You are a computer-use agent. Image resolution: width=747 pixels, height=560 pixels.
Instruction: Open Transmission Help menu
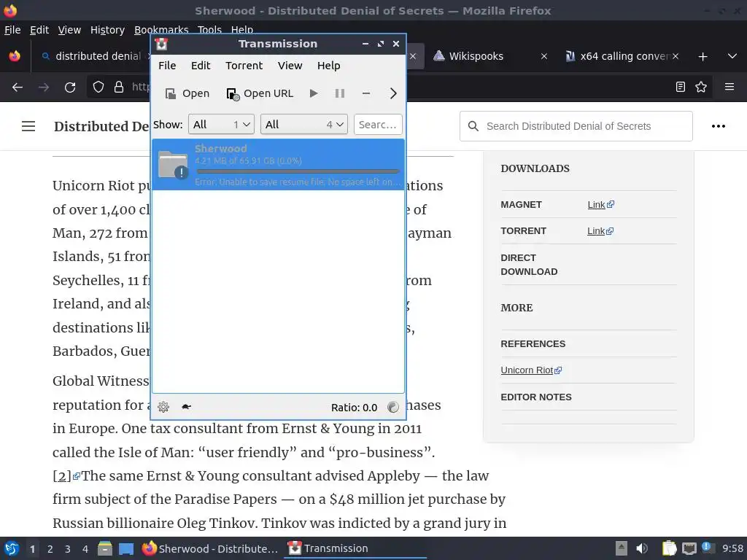329,65
